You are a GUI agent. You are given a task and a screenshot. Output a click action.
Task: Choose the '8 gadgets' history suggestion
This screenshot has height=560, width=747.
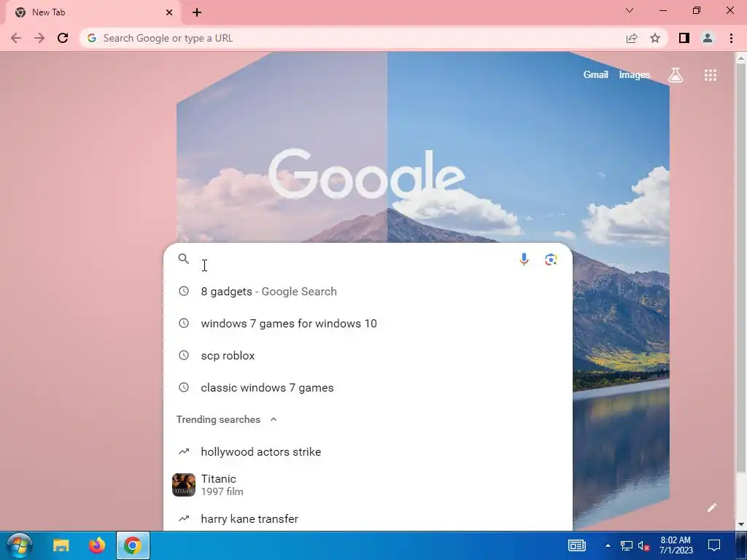coord(368,292)
